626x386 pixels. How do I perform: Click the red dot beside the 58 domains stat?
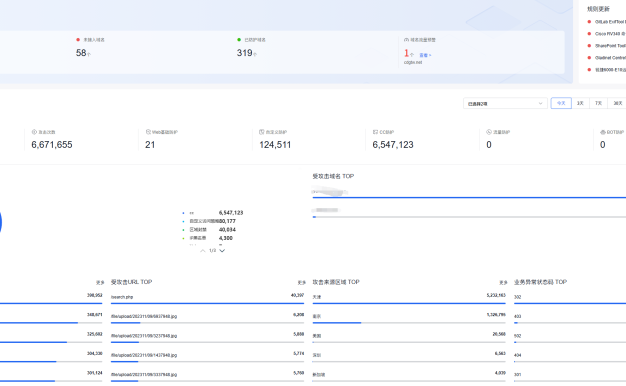pos(78,40)
